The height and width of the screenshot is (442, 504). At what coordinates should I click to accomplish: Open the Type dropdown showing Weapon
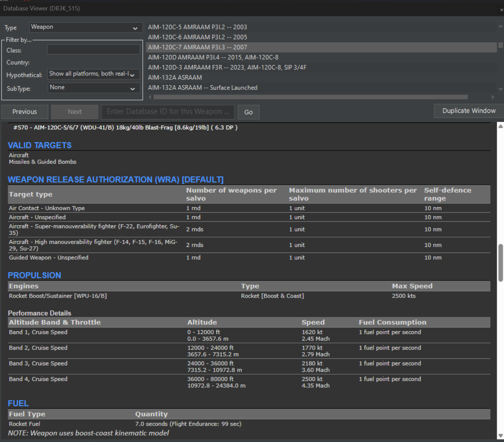(x=86, y=27)
